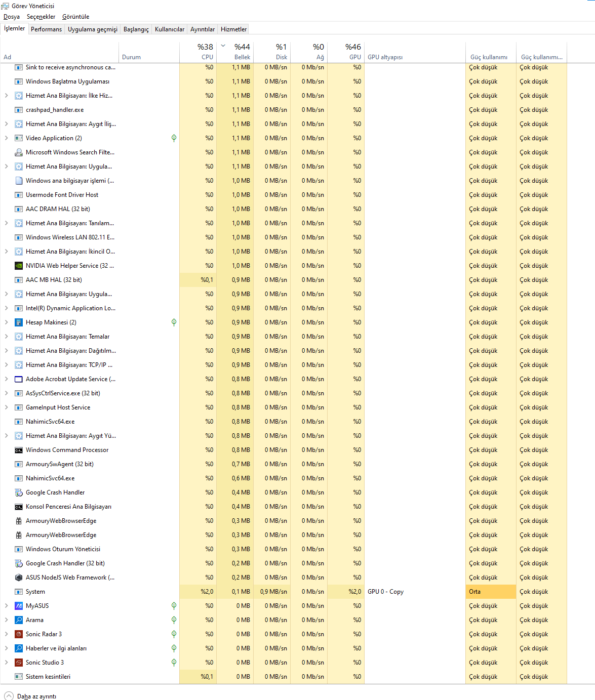
Task: Click the MyASUS app icon
Action: [19, 606]
